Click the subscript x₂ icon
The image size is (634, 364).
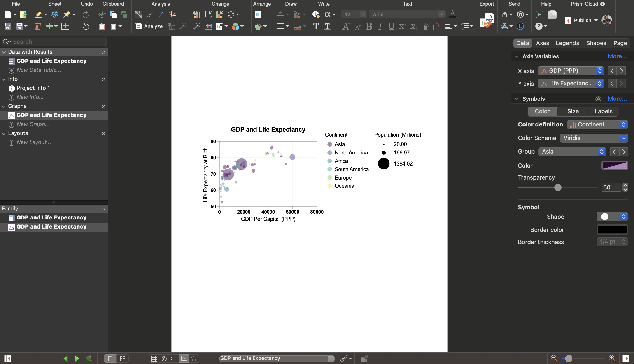[414, 26]
